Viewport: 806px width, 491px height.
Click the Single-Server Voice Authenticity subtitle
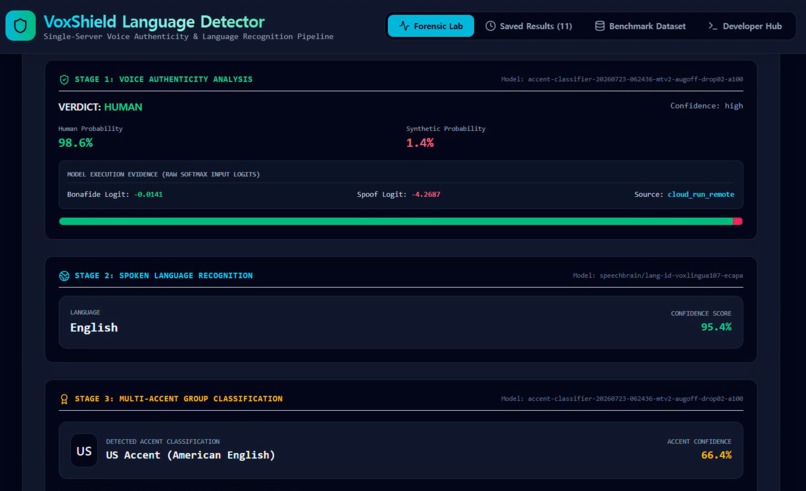188,37
